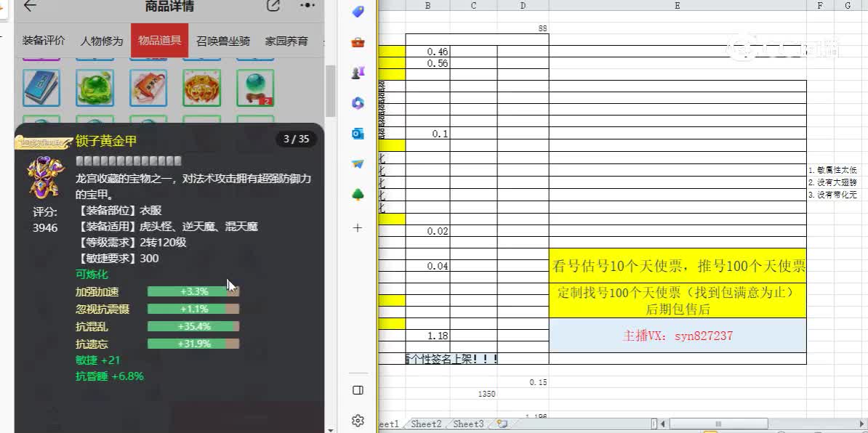Open the toolbox icon in the sidebar

[358, 42]
